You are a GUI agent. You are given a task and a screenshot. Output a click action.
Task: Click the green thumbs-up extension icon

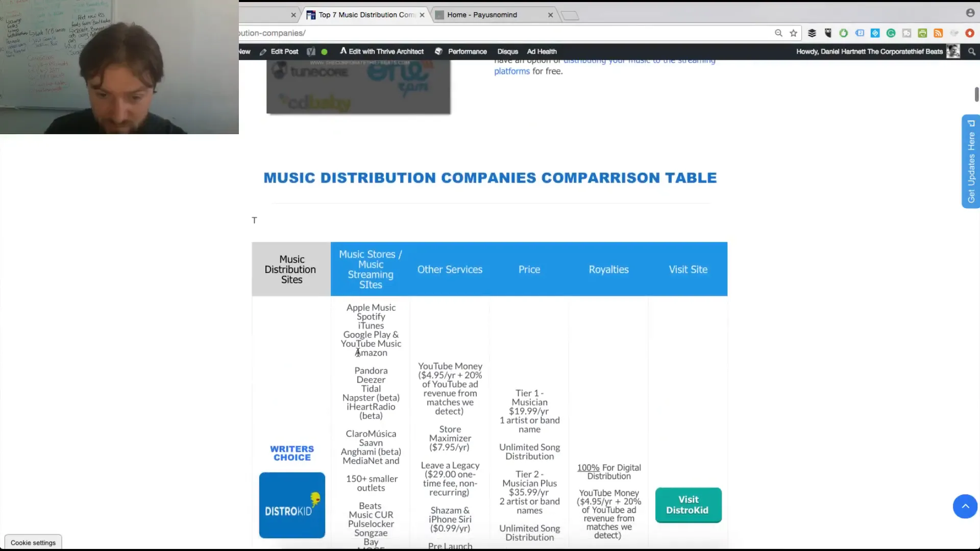tap(844, 33)
